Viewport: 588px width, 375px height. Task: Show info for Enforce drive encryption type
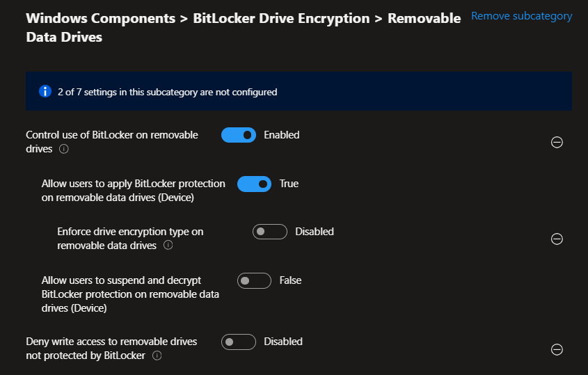[168, 246]
